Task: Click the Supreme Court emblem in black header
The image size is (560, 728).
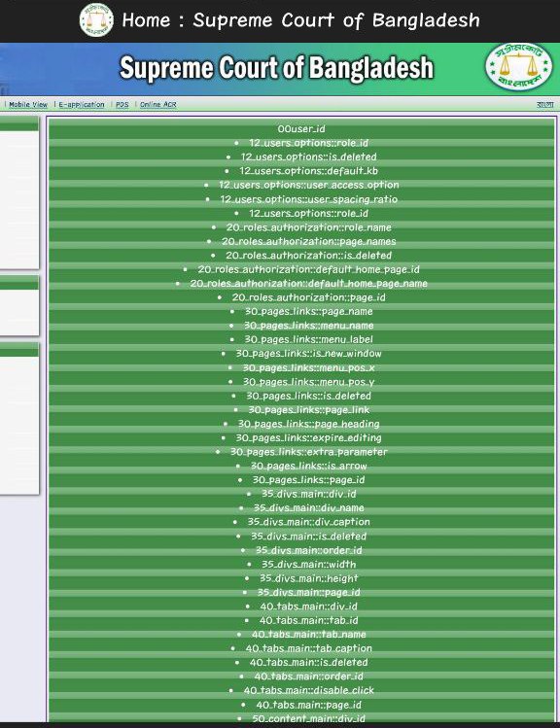Action: point(96,20)
